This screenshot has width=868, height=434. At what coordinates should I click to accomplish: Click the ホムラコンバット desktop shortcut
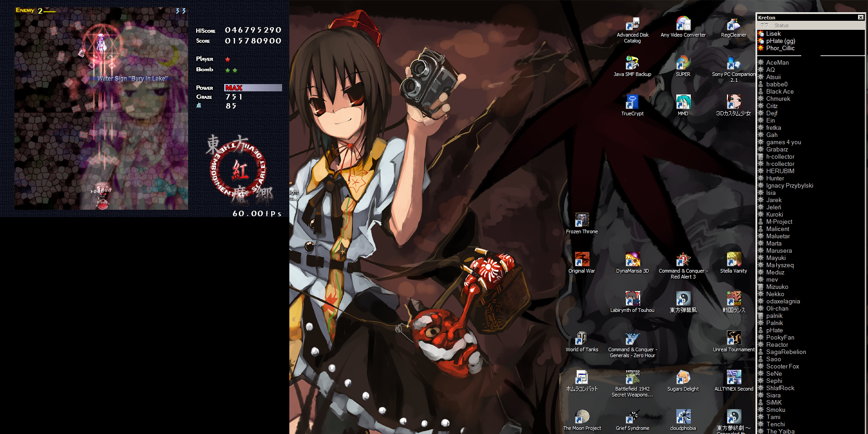(582, 381)
